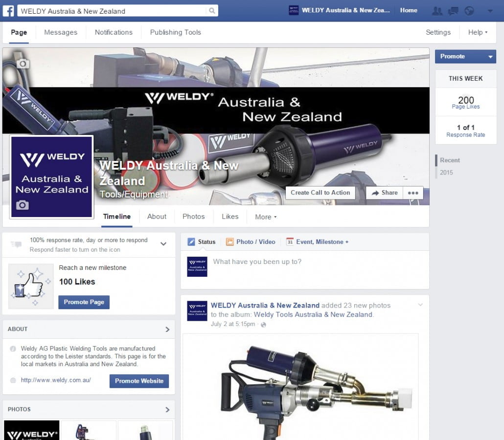
Task: Switch to the Publishing Tools tab
Action: coord(175,32)
